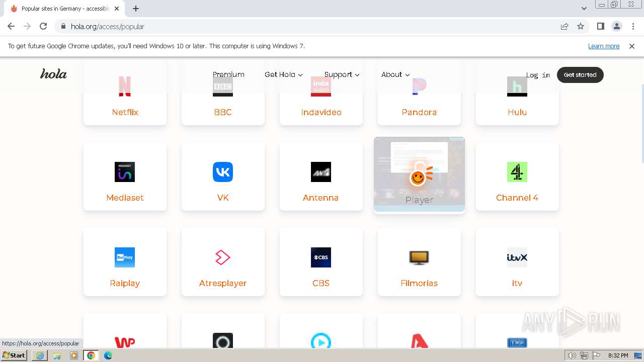The height and width of the screenshot is (362, 644).
Task: Open the Atresplayer logo icon
Action: tap(223, 257)
